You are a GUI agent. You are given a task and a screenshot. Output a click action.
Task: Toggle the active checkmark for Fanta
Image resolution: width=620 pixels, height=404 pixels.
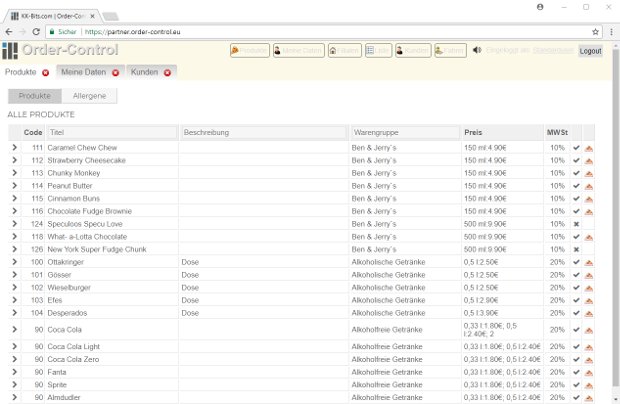coord(576,372)
